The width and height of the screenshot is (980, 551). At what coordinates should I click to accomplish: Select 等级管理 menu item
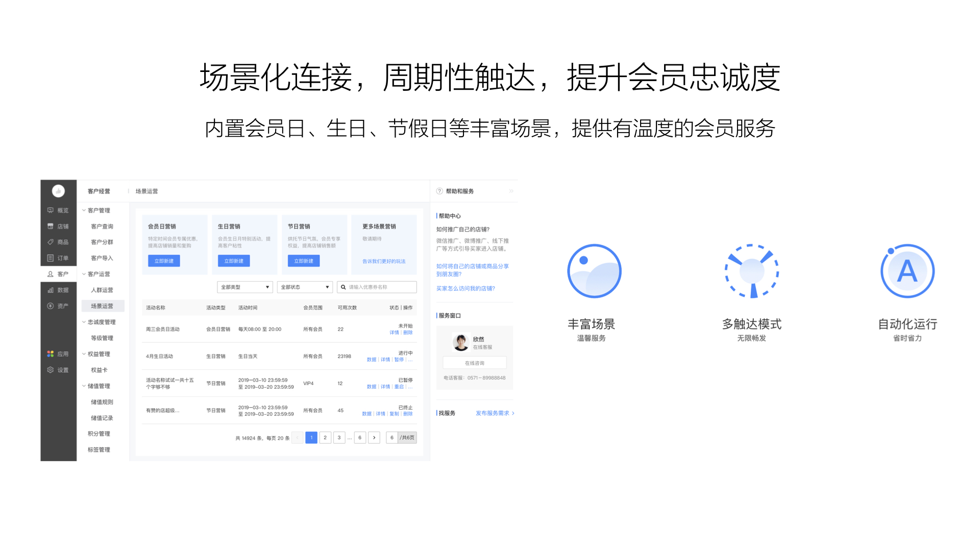pos(102,338)
